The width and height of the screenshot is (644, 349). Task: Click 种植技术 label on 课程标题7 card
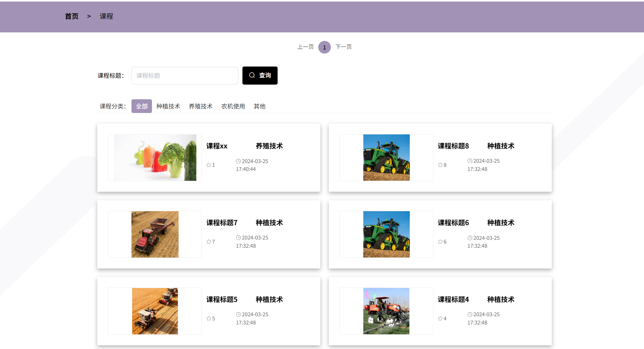[269, 222]
